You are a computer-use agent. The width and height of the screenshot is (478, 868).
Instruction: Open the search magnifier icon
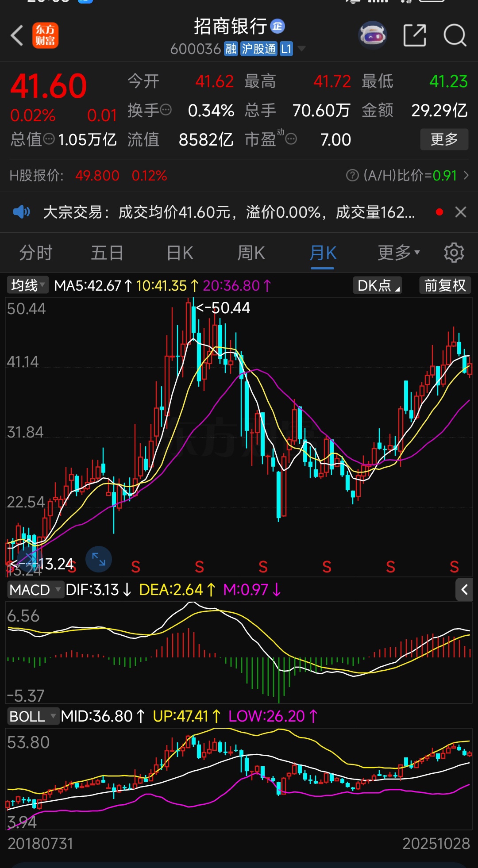(x=455, y=35)
